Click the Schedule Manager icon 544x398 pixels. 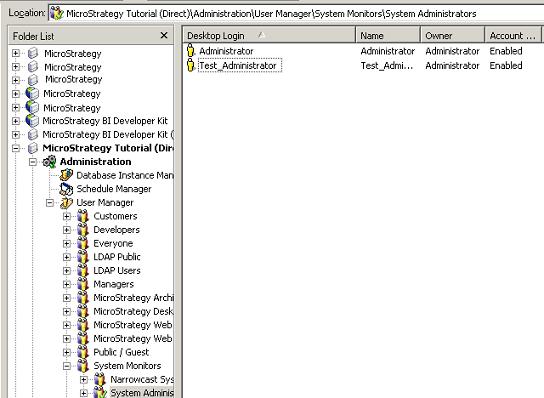66,189
